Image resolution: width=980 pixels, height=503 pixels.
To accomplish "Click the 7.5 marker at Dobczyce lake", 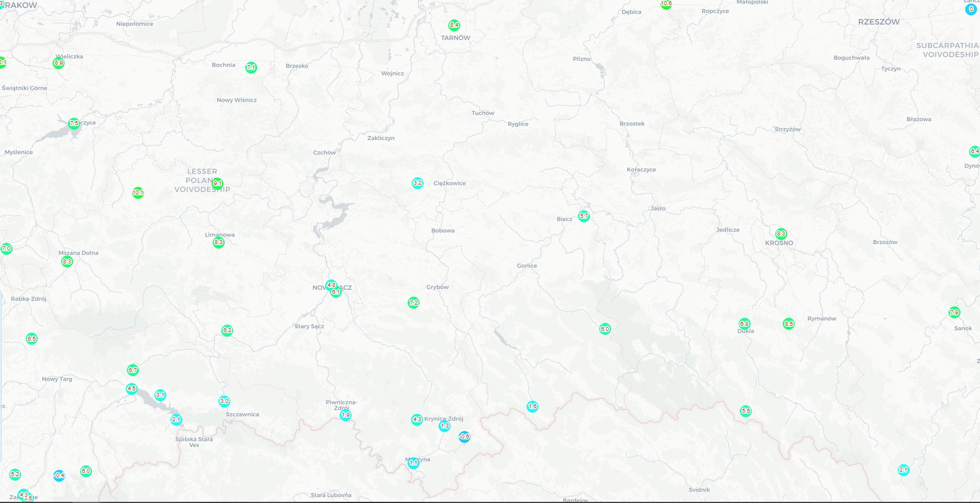I will click(x=74, y=123).
